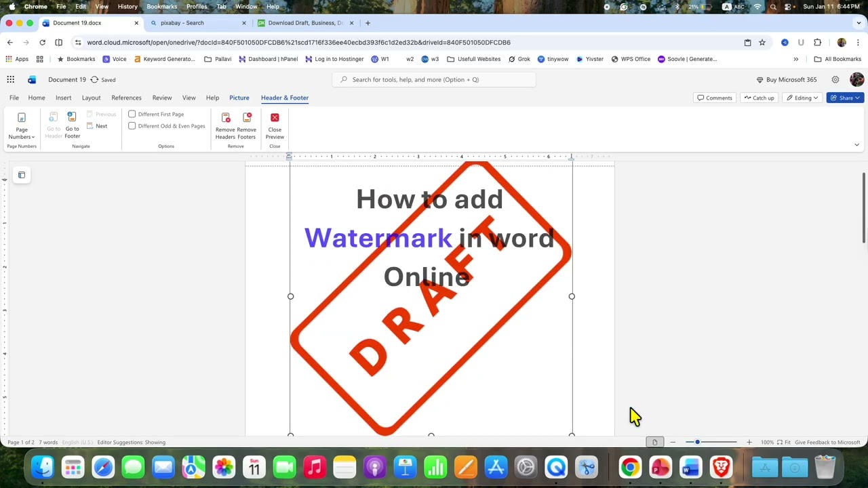868x488 pixels.
Task: Focus the search for tools box
Action: tap(434, 79)
